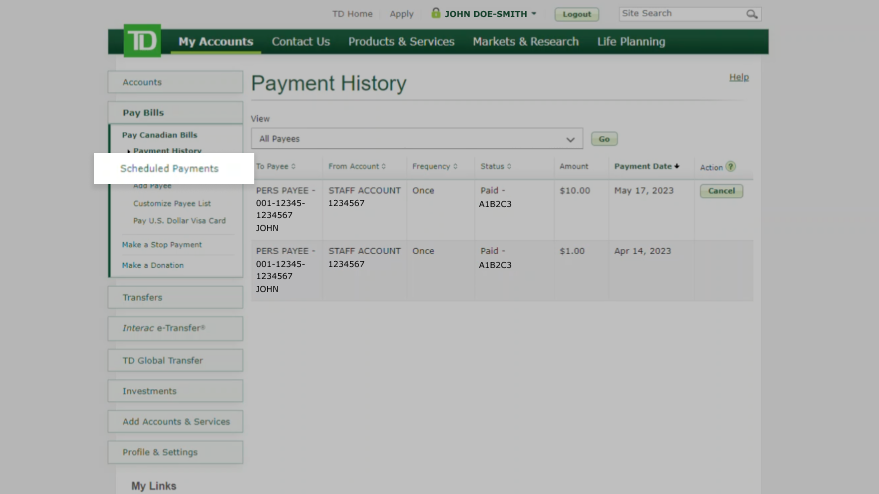Screen dimensions: 879x494
Task: Open Investments sidebar section
Action: (x=175, y=391)
